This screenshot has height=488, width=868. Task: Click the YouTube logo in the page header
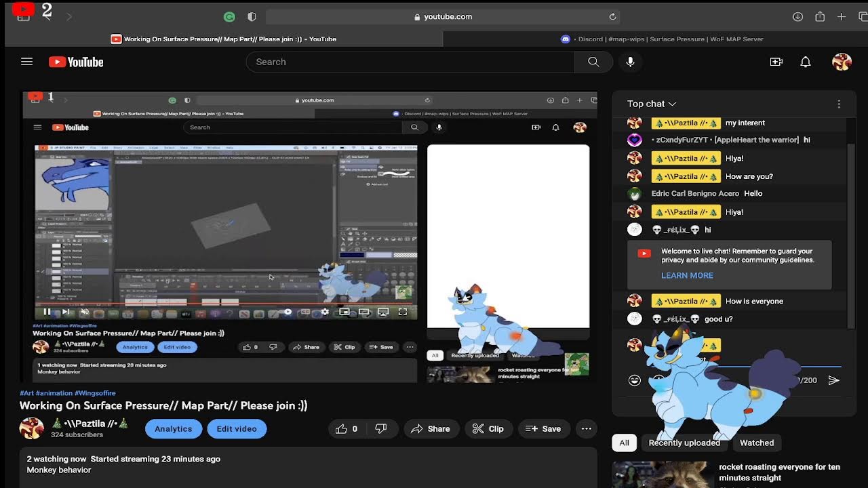(76, 62)
